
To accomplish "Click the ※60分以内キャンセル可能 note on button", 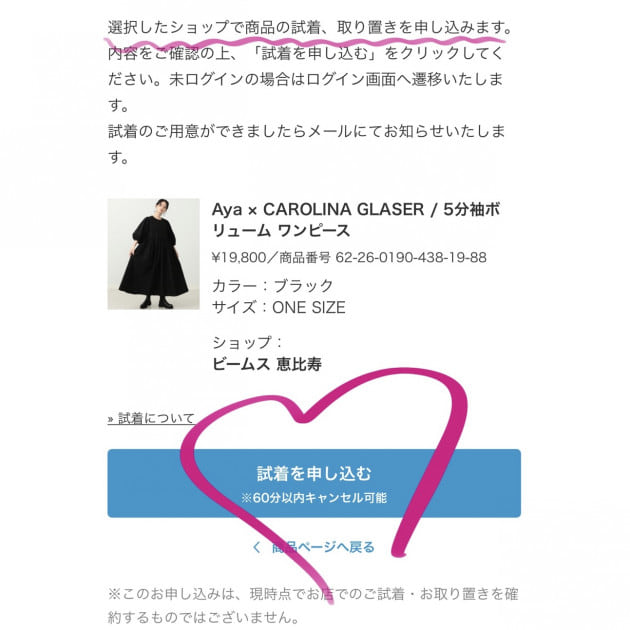I will tap(314, 498).
